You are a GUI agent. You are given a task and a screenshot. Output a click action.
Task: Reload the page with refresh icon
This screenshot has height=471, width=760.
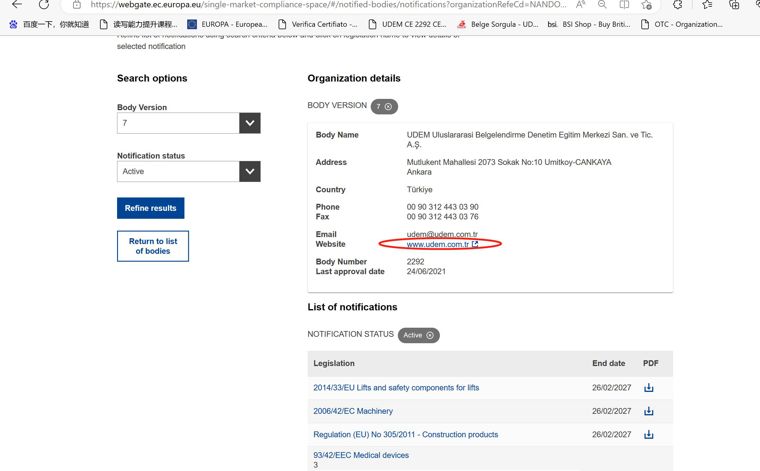pos(44,5)
